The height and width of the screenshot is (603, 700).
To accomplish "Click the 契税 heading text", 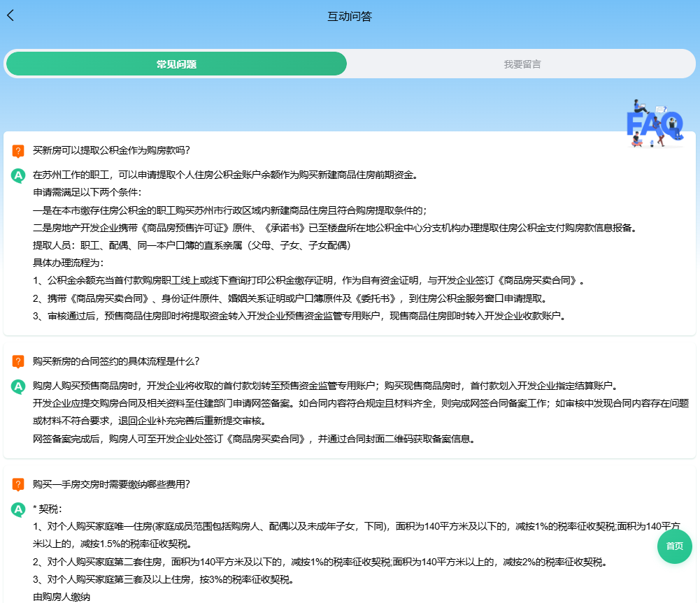I will (x=48, y=509).
